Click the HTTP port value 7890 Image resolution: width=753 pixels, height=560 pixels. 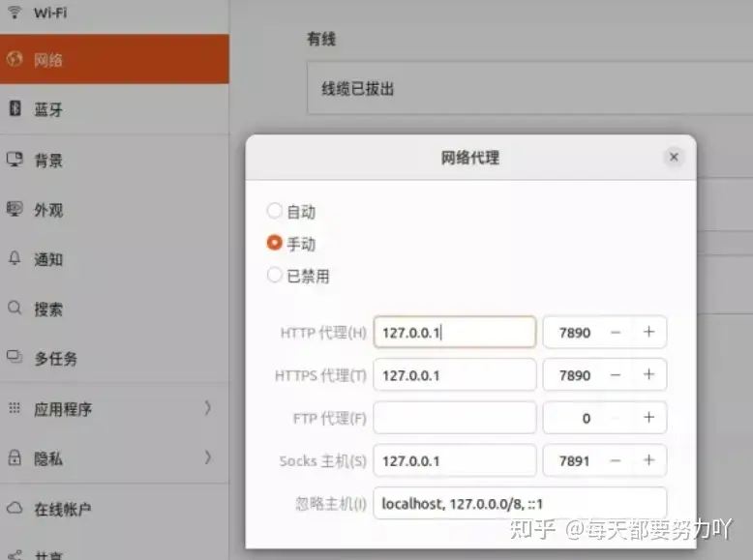(x=574, y=332)
